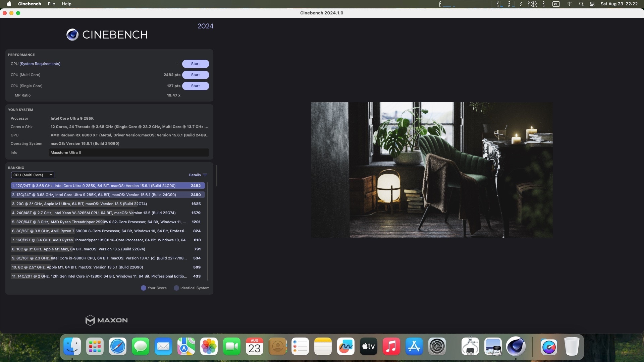Open CPU (Multi Core) ranking dropdown
The width and height of the screenshot is (644, 362).
tap(33, 175)
